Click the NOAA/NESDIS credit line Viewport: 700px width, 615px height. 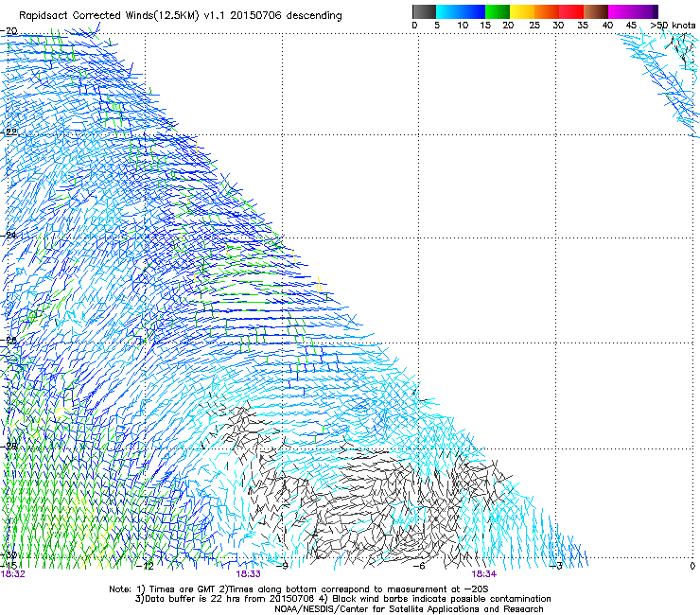[x=409, y=609]
